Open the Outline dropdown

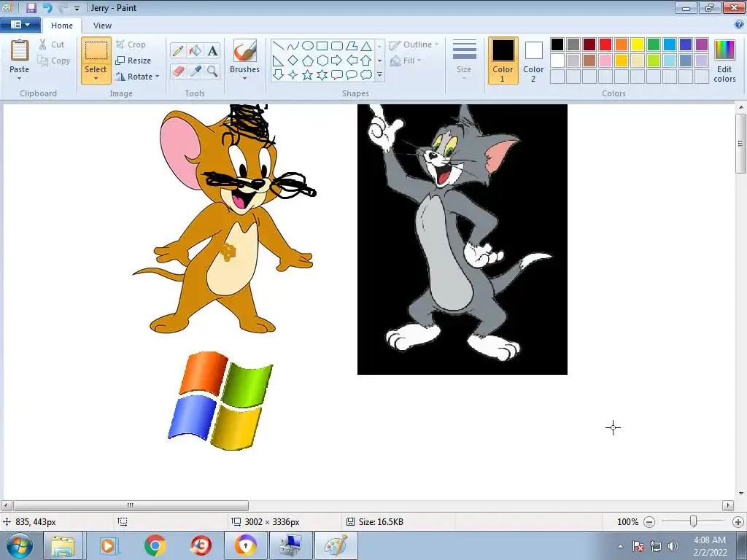414,44
